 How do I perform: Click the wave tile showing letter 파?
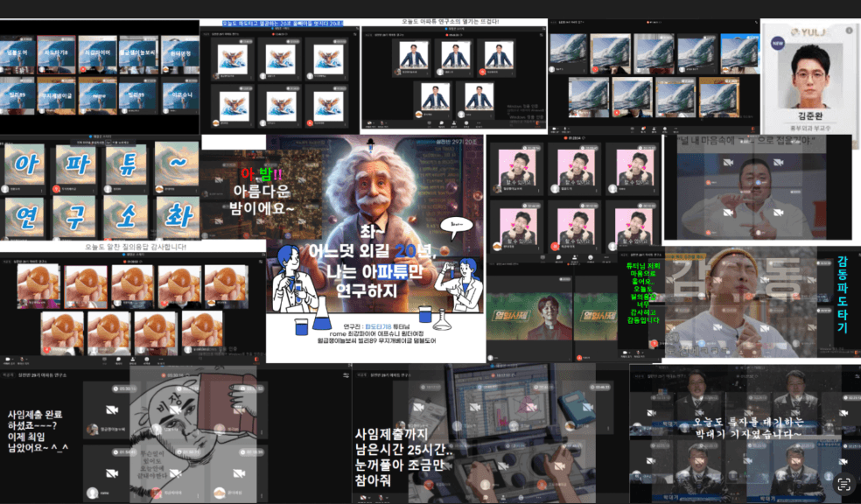tap(75, 164)
